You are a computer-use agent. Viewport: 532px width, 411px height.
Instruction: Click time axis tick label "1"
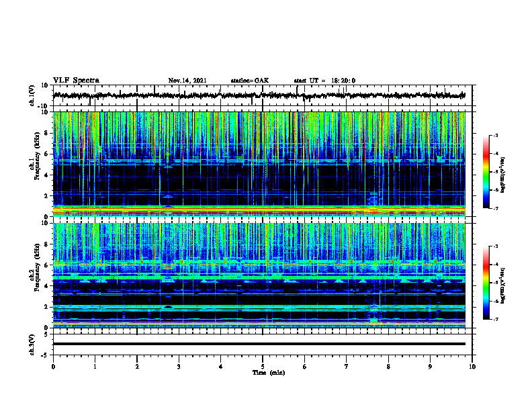(x=95, y=367)
